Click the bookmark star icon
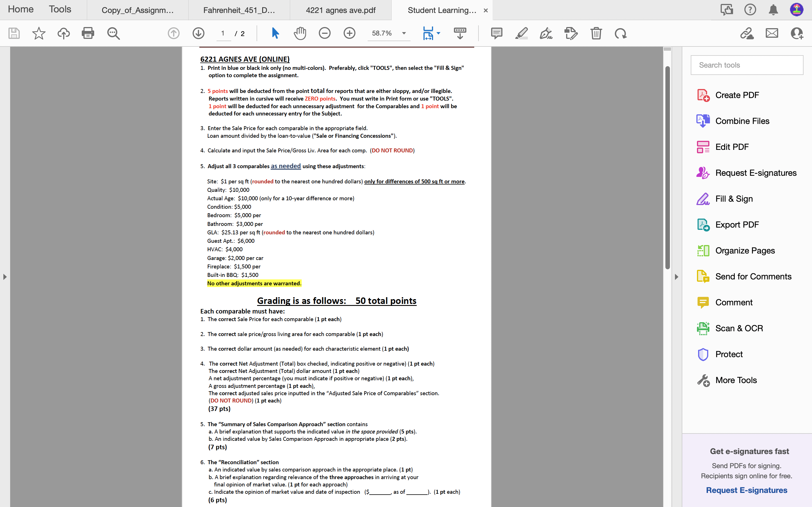The width and height of the screenshot is (812, 507). (x=39, y=33)
